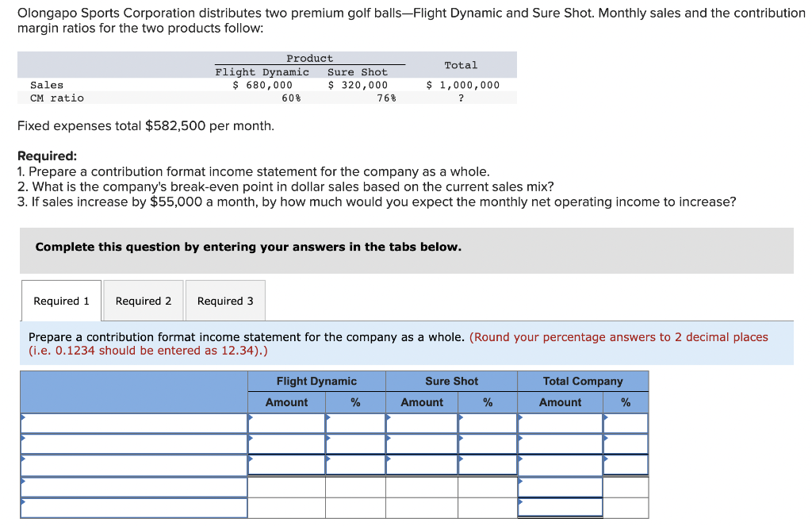The image size is (812, 526).
Task: Click second row Total Company % field
Action: [x=626, y=444]
